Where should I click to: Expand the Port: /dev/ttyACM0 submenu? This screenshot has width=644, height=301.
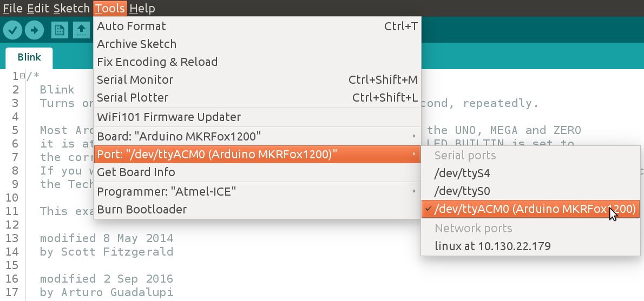(257, 154)
